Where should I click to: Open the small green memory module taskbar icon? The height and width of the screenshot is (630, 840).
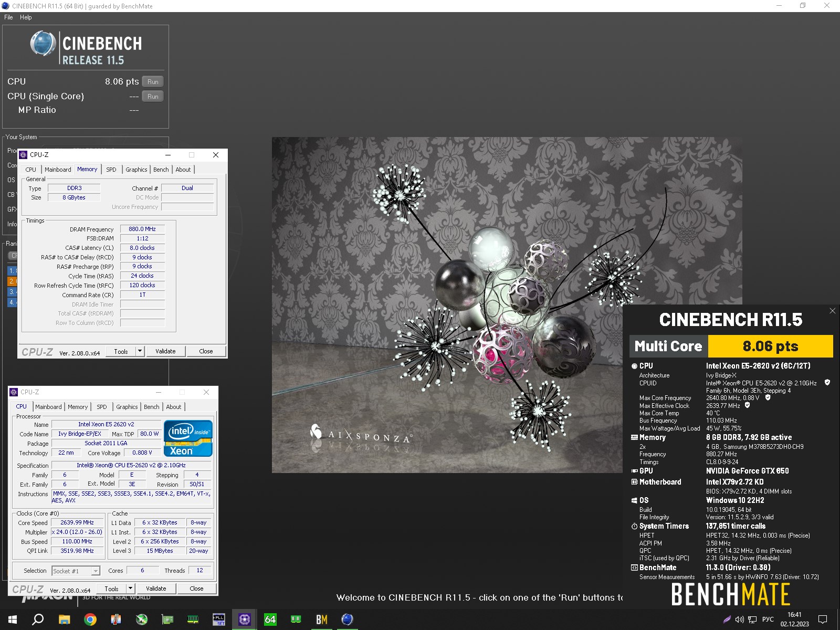(x=296, y=619)
